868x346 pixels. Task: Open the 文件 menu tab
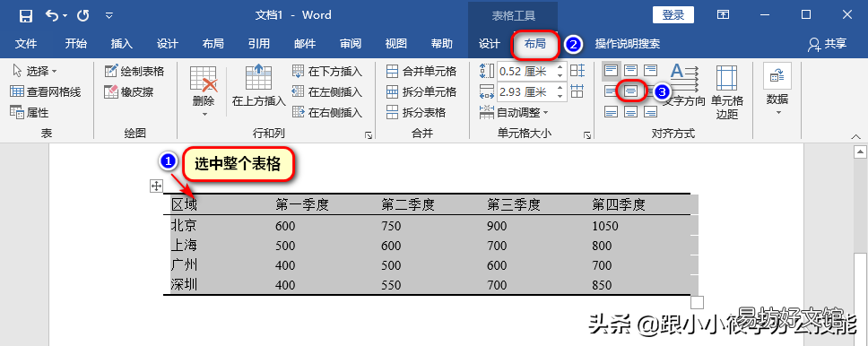[x=25, y=44]
